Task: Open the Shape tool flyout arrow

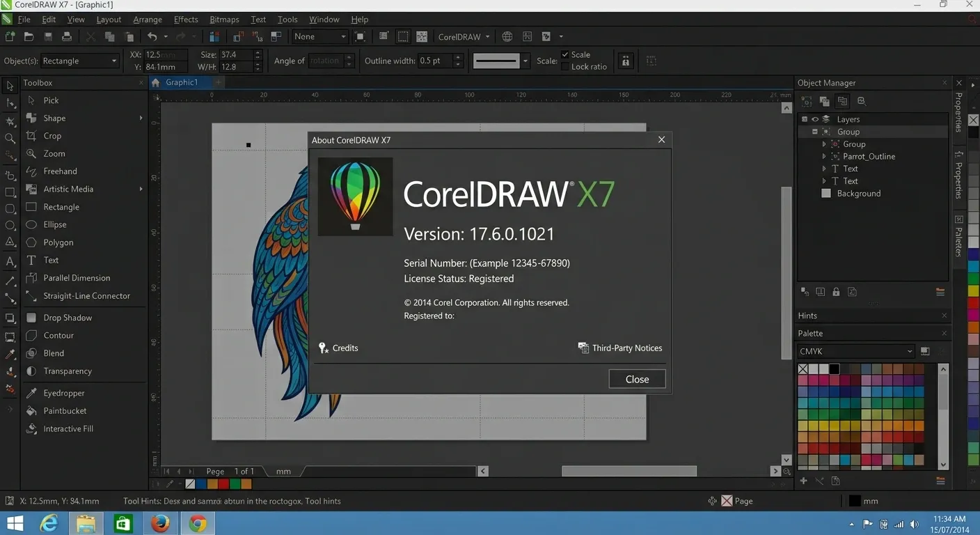Action: pyautogui.click(x=141, y=118)
